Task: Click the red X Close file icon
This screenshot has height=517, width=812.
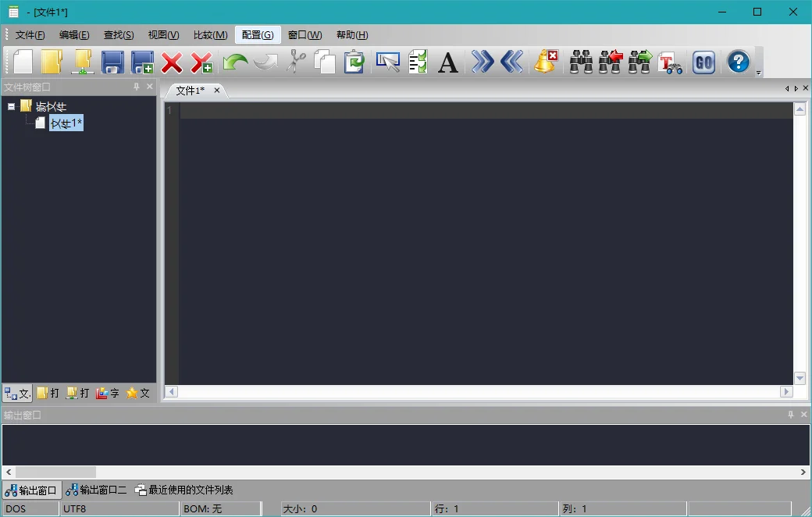Action: pyautogui.click(x=172, y=62)
